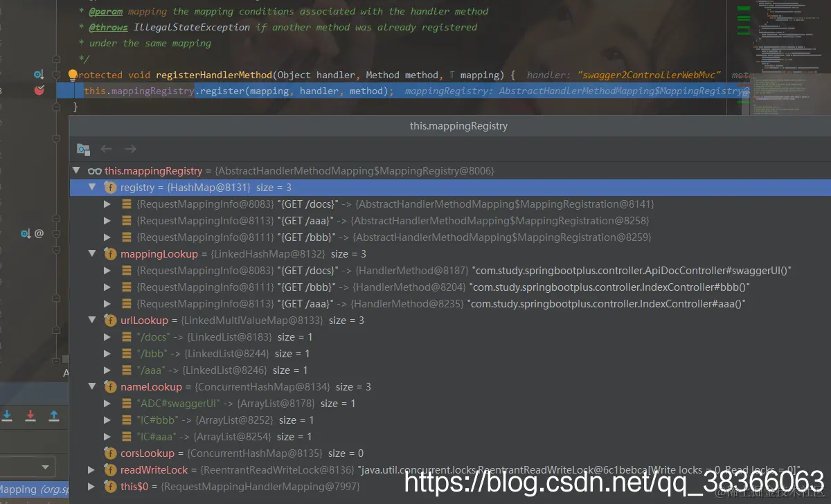Click the "swagger2ControllerWebMvc" inline handler hint
The width and height of the screenshot is (831, 504).
point(650,75)
